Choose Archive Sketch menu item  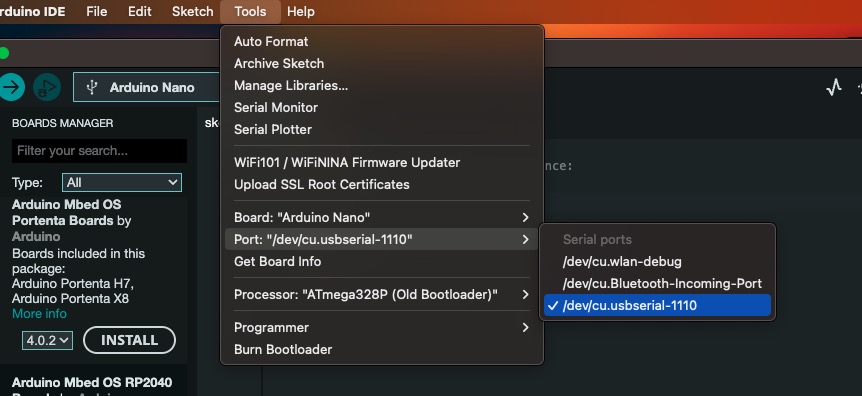pos(382,63)
